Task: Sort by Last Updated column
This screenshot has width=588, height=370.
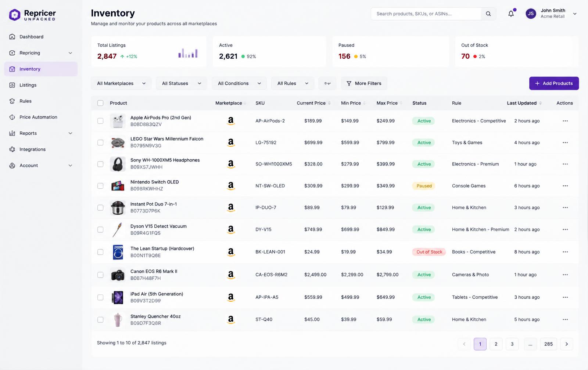Action: coord(524,103)
